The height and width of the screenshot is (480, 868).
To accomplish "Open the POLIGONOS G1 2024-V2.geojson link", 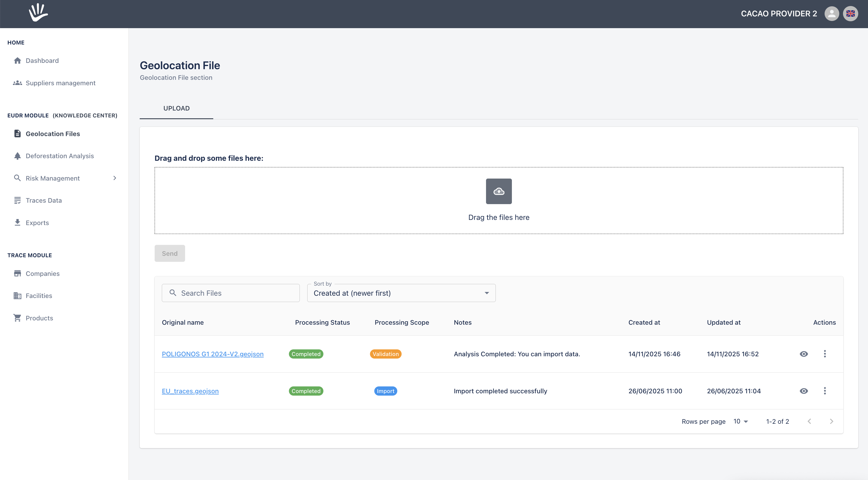I will 213,354.
